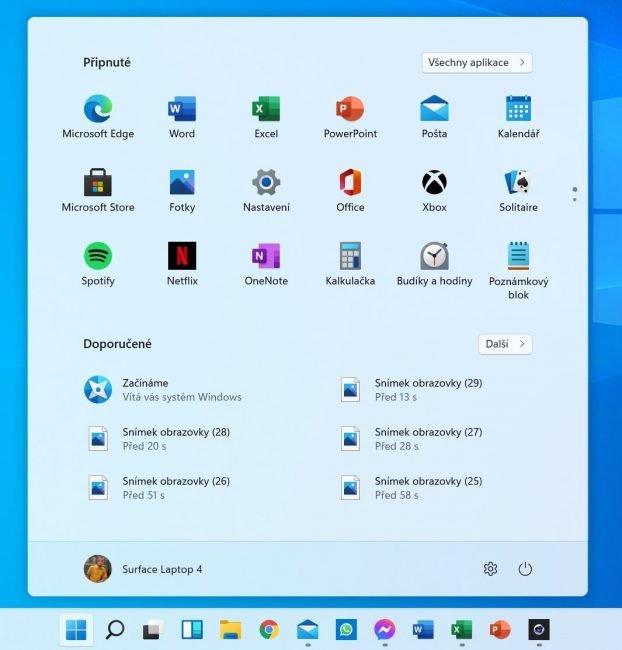Click the power button icon
622x650 pixels.
coord(525,569)
